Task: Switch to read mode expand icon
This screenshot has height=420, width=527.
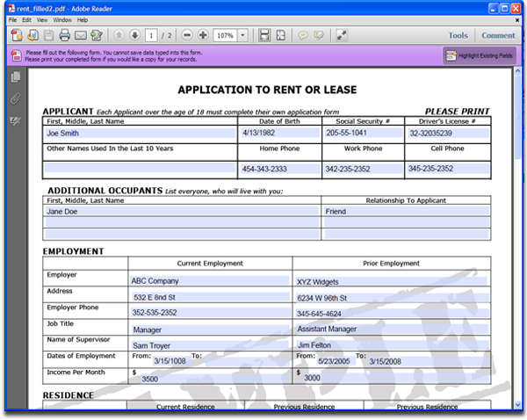Action: 342,35
